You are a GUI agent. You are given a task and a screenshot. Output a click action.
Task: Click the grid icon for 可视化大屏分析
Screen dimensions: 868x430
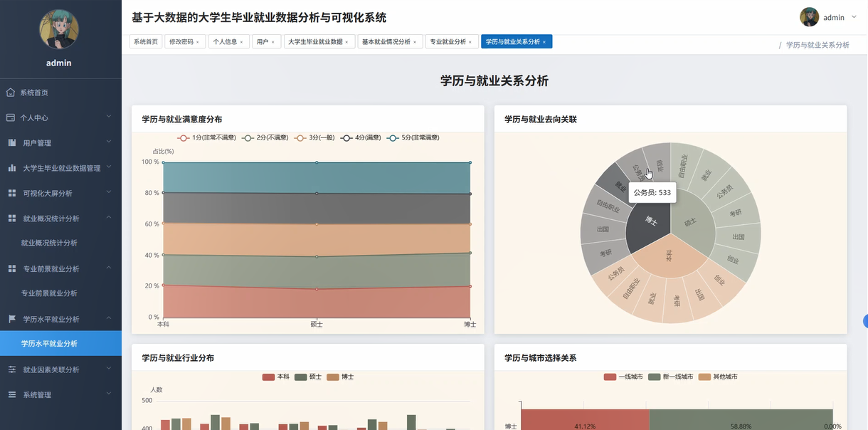(12, 193)
